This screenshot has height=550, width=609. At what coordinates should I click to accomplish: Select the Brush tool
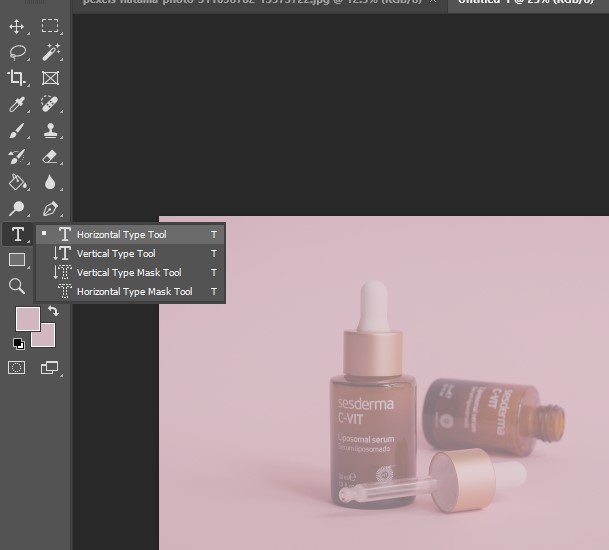coord(17,131)
